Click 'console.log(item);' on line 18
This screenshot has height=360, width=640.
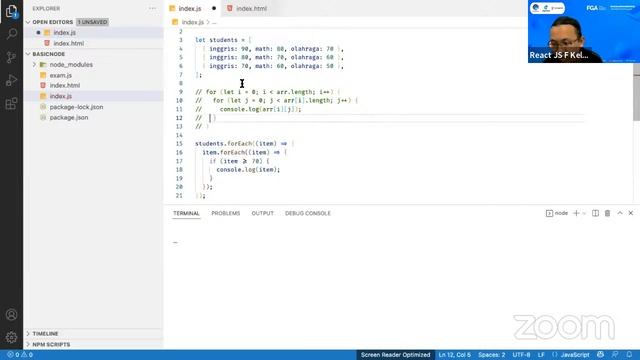tap(248, 169)
